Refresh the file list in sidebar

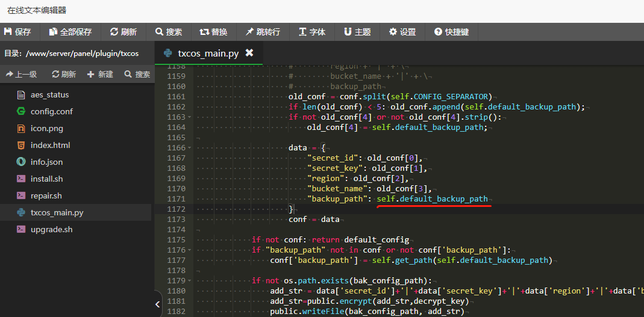64,74
